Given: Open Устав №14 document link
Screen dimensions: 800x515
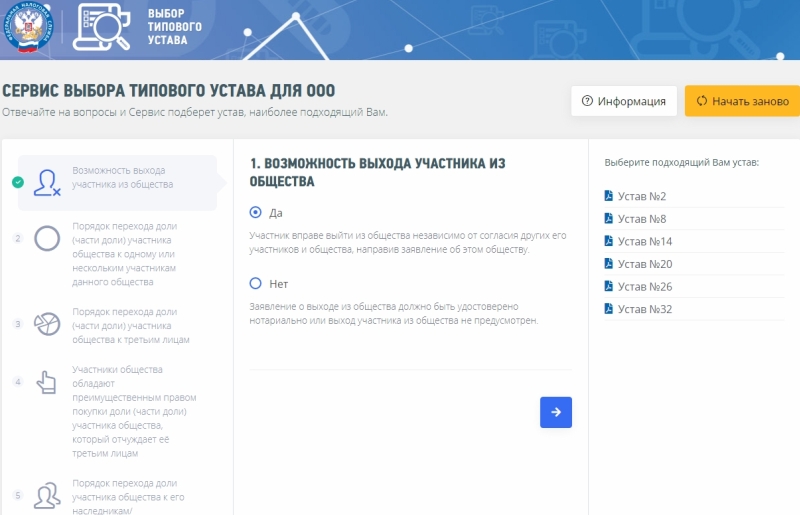Looking at the screenshot, I should [645, 241].
